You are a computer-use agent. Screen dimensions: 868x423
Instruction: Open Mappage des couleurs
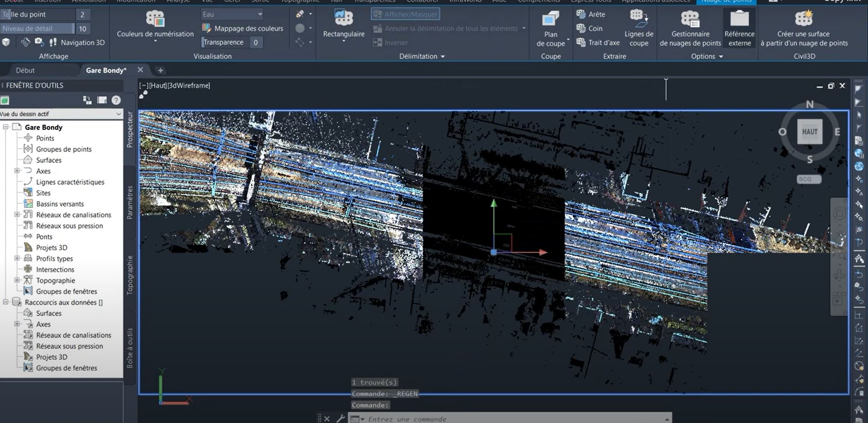[243, 28]
